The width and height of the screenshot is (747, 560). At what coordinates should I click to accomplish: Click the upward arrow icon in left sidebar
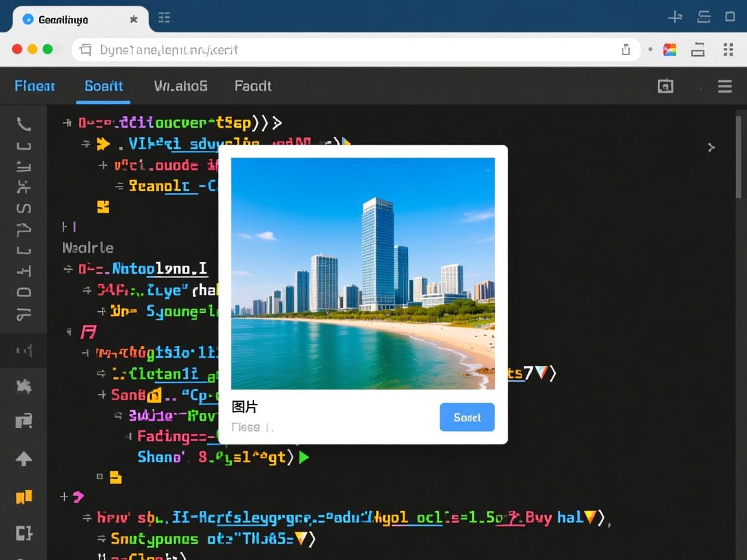click(x=23, y=459)
